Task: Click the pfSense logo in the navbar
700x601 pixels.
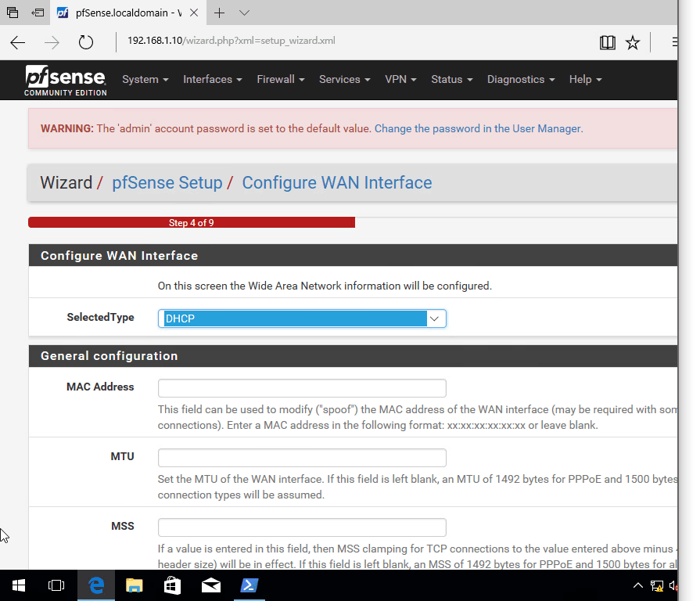Action: point(66,80)
